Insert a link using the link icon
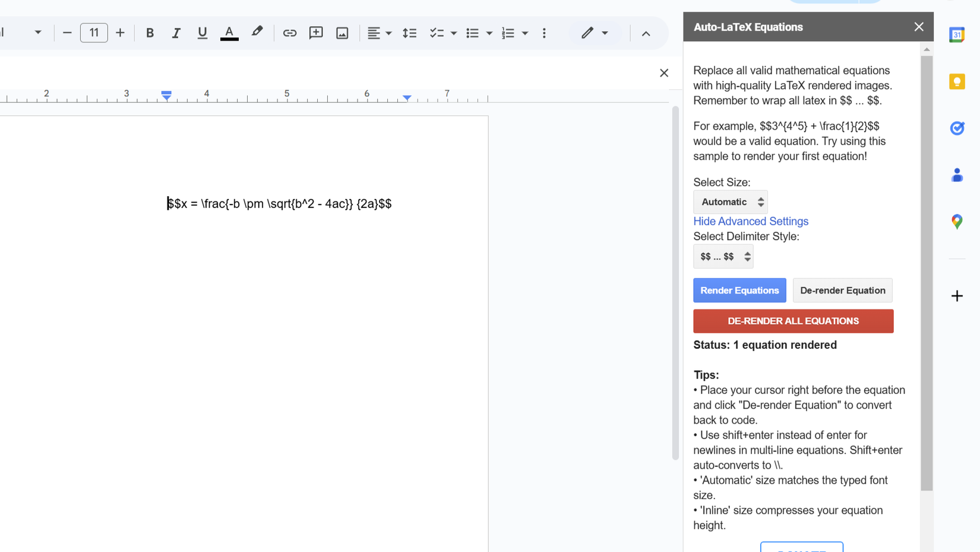The height and width of the screenshot is (552, 980). [x=290, y=33]
